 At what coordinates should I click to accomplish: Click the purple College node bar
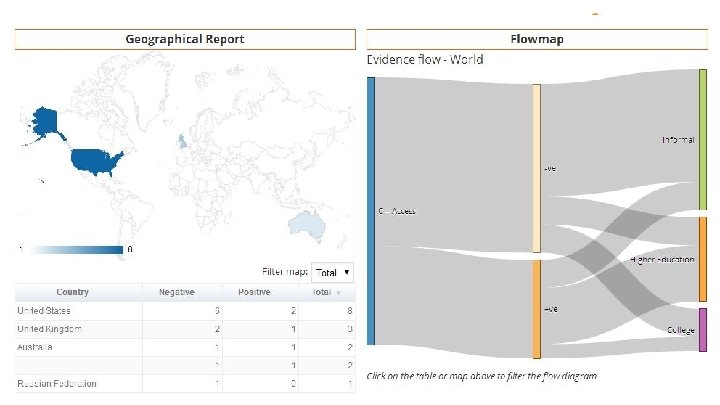pyautogui.click(x=703, y=330)
